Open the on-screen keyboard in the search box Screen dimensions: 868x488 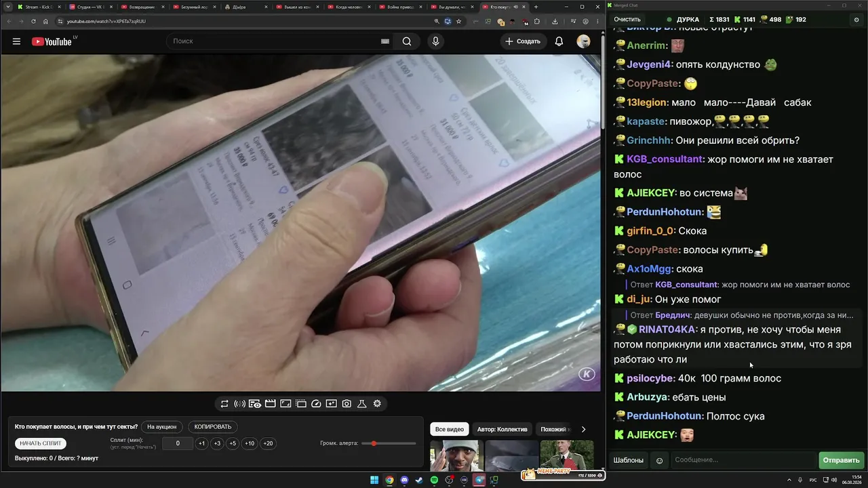(385, 41)
